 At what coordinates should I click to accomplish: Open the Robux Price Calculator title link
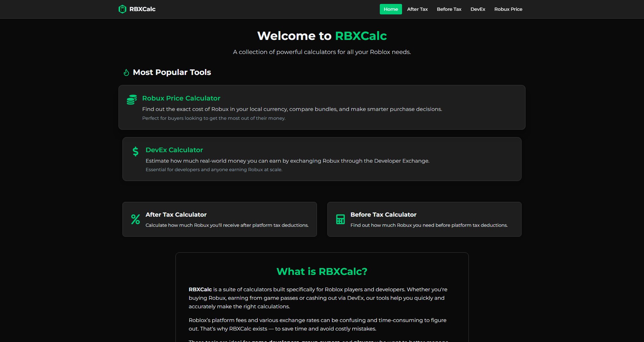click(181, 98)
